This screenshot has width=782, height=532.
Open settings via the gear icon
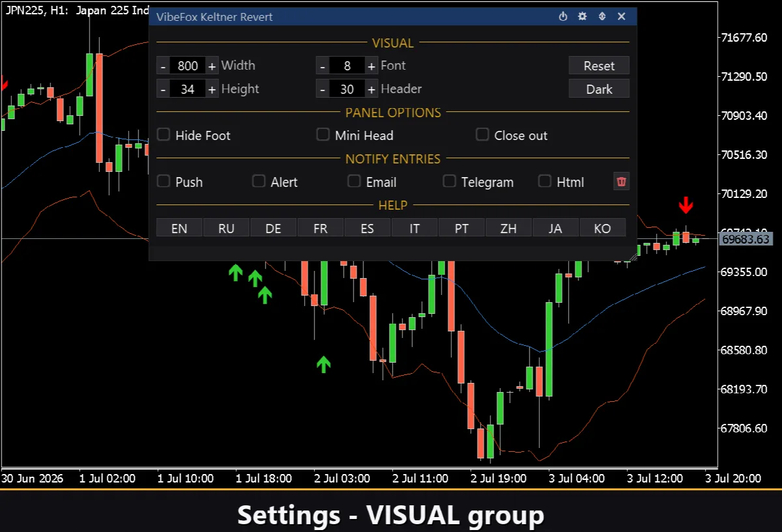[x=583, y=17]
